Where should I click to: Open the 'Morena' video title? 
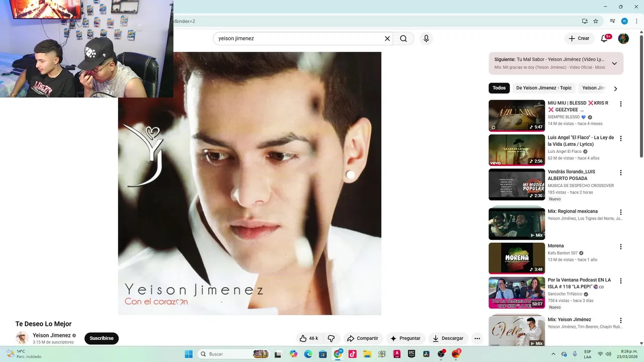(x=555, y=246)
